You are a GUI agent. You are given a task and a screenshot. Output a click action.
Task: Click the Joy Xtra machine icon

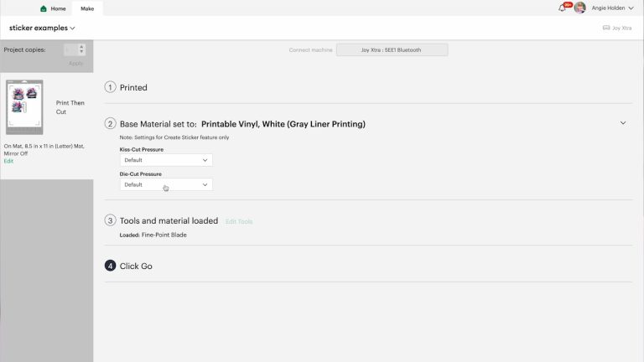tap(605, 28)
